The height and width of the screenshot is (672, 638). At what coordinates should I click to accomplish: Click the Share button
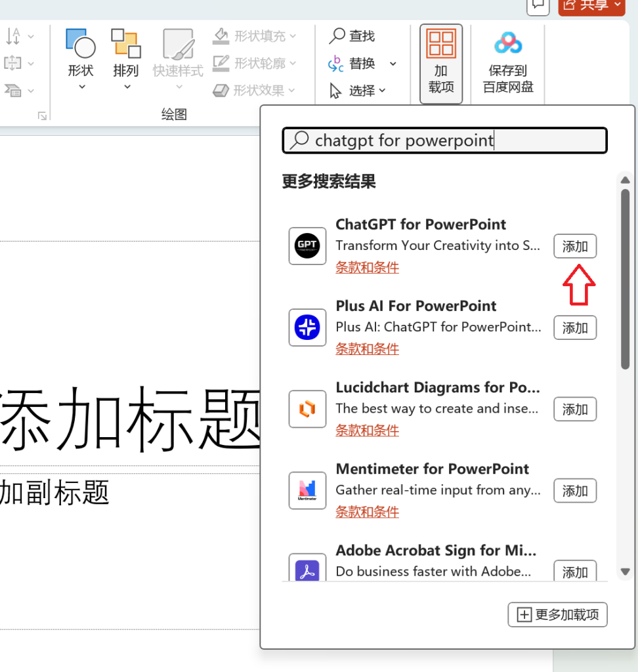(591, 6)
